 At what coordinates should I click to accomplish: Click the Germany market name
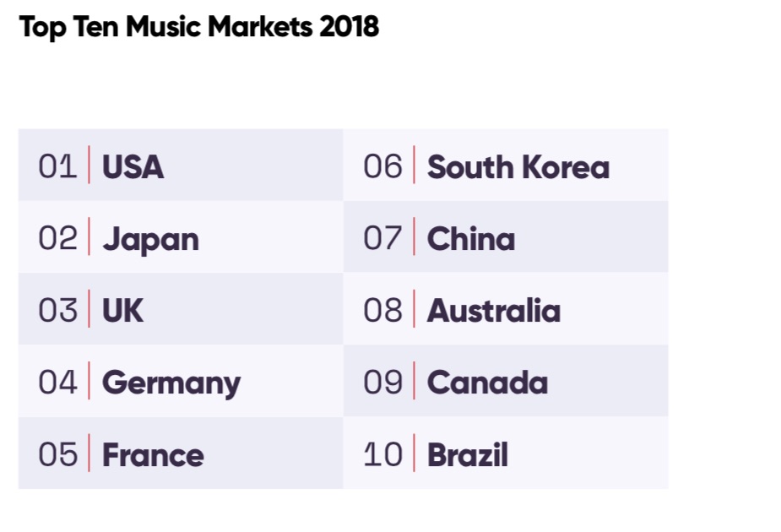(171, 383)
